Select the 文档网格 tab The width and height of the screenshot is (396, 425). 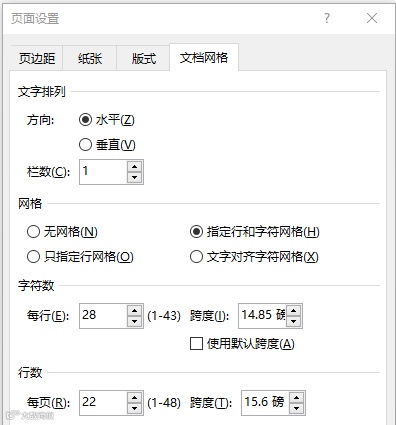(204, 57)
